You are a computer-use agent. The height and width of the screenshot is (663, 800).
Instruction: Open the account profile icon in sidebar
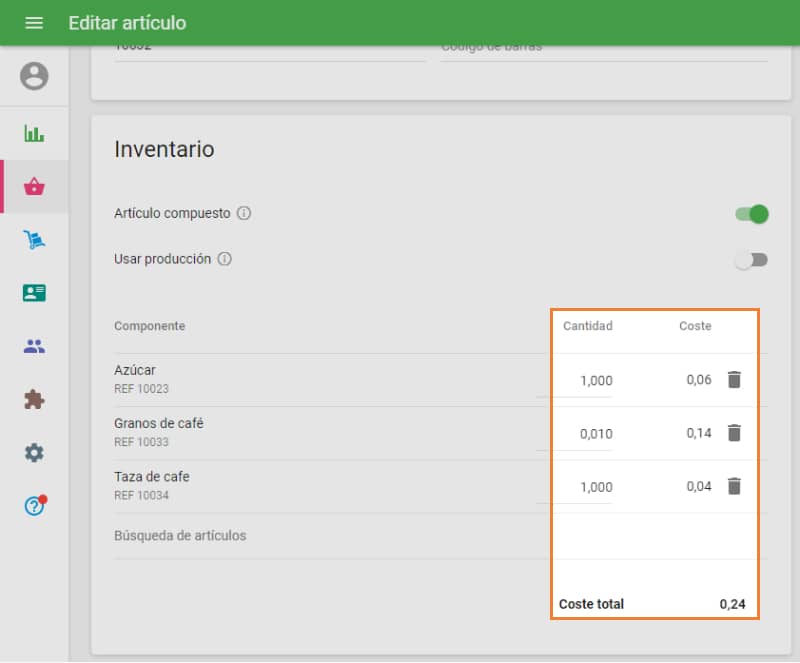pyautogui.click(x=33, y=76)
